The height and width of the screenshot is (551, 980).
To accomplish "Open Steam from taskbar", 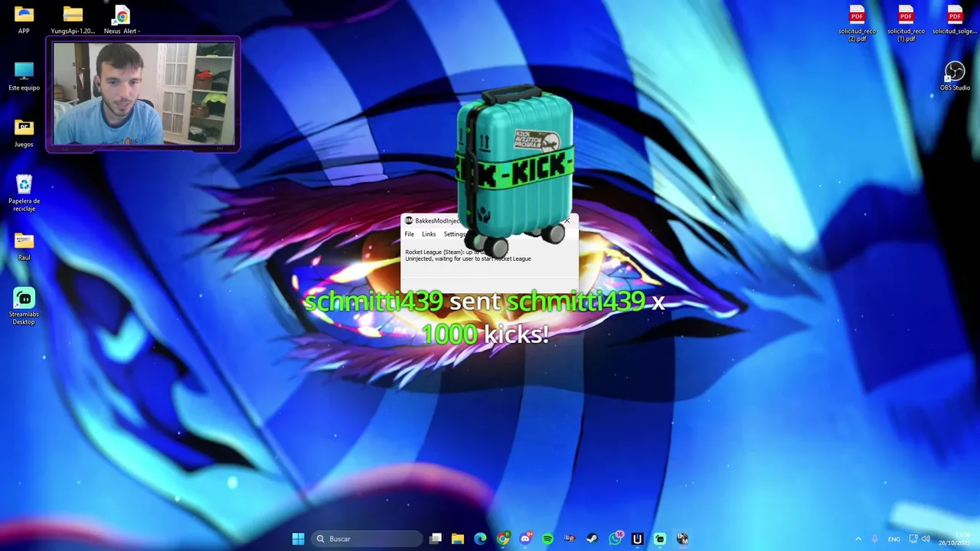I will 592,539.
